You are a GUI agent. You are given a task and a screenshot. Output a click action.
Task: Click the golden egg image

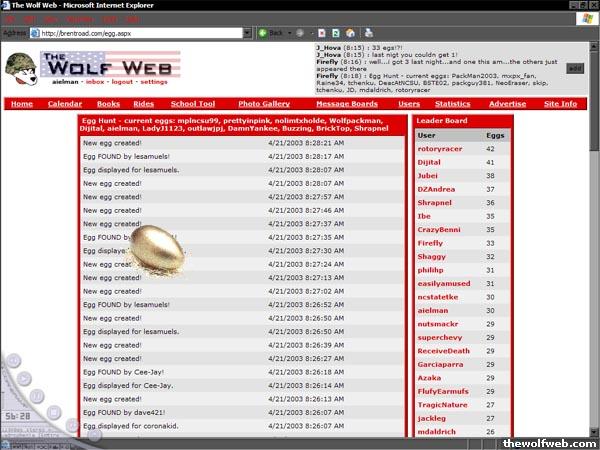click(166, 250)
